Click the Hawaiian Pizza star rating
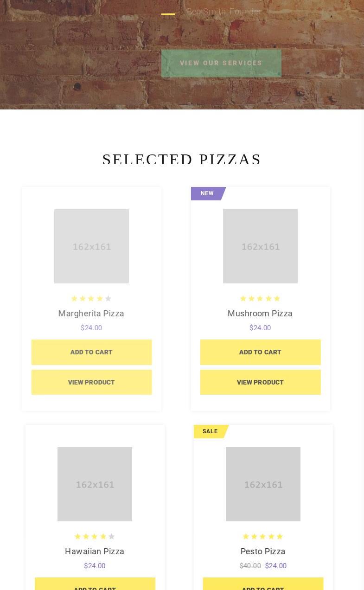The width and height of the screenshot is (364, 590). pos(95,537)
